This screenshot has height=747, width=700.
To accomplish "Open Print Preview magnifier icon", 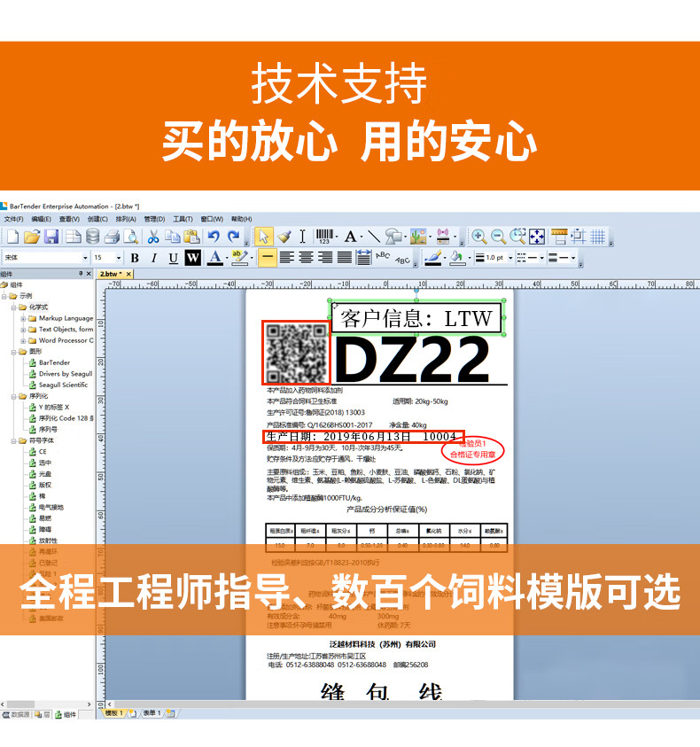I will 130,237.
